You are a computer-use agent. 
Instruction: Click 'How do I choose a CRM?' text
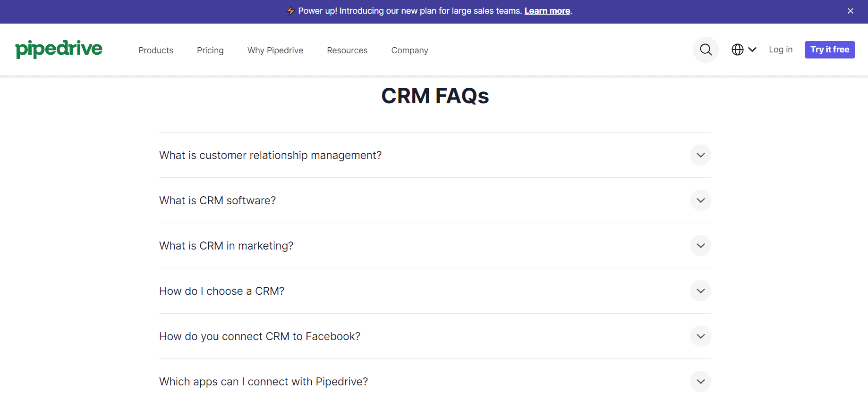[221, 291]
